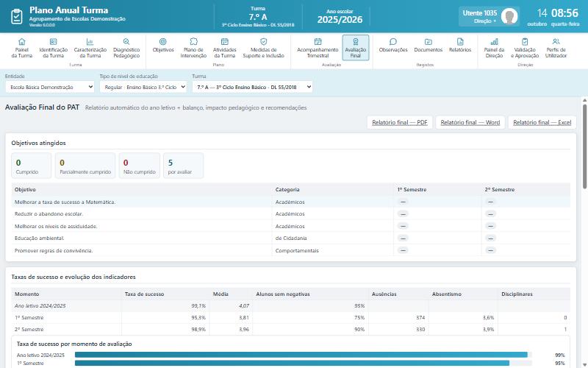Open the Utente 1035 Direção profile menu
Viewport: 588px width, 368px height.
489,16
